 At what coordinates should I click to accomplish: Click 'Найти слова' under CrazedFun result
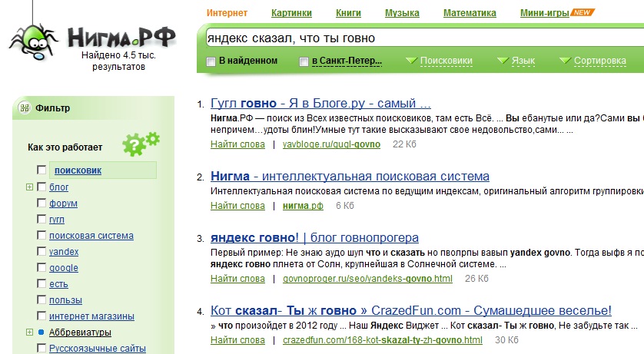[x=237, y=340]
